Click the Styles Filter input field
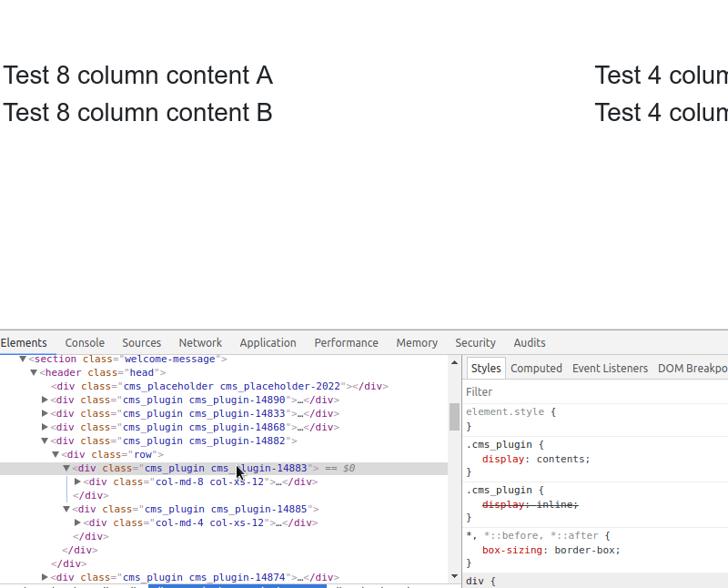The image size is (728, 588). click(597, 392)
